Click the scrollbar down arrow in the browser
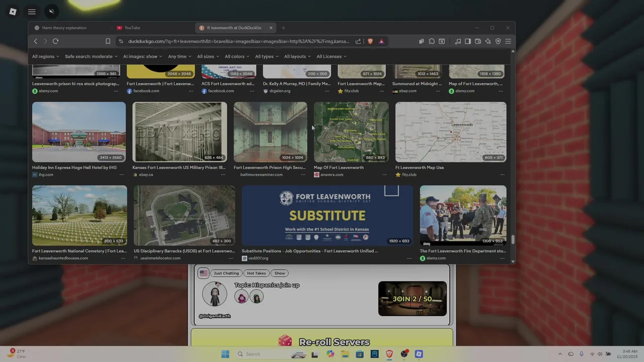Viewport: 644px width, 362px height. 513,261
